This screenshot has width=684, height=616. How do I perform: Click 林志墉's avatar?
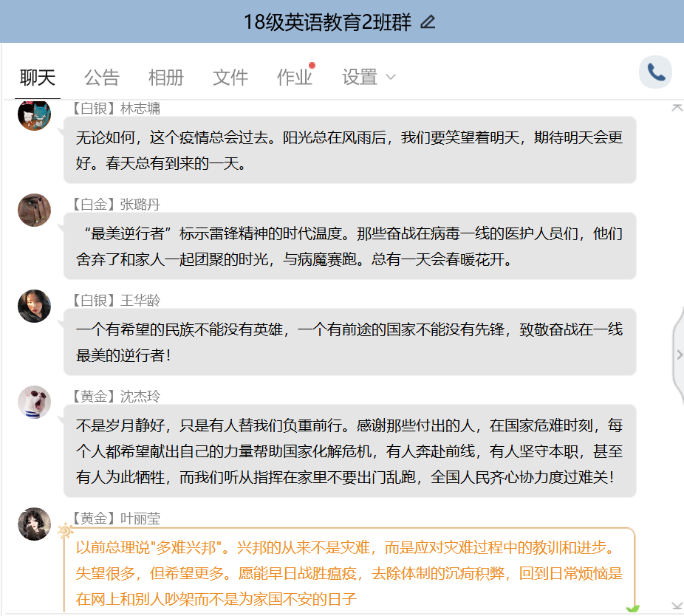tap(34, 114)
